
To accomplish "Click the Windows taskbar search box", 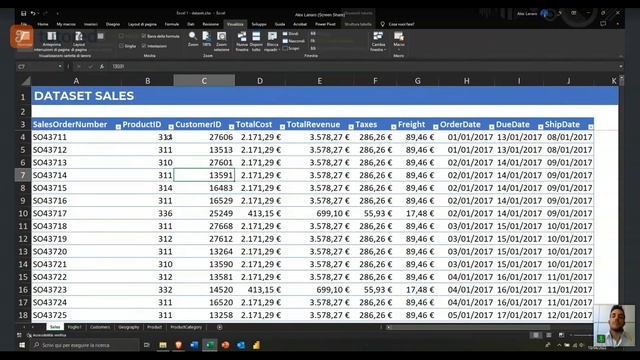I will (x=85, y=345).
